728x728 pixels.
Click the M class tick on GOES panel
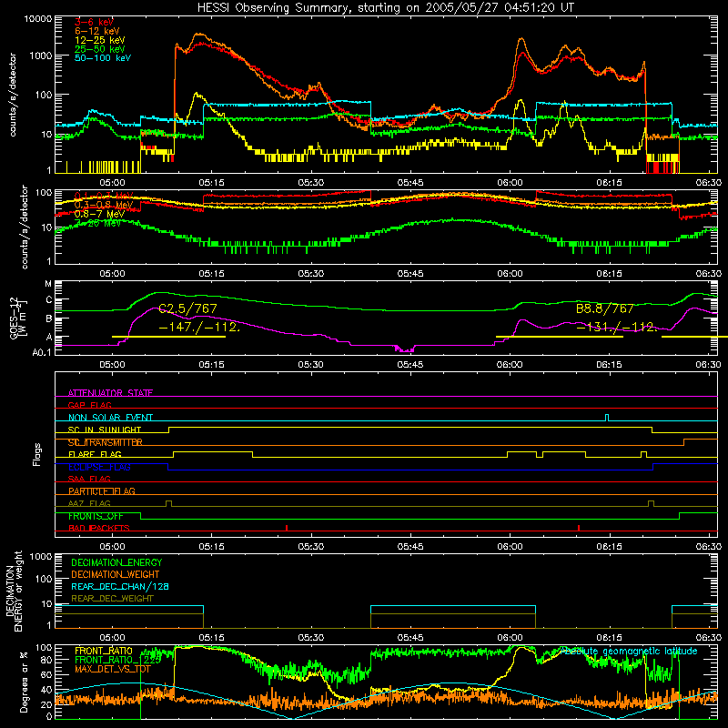48,284
